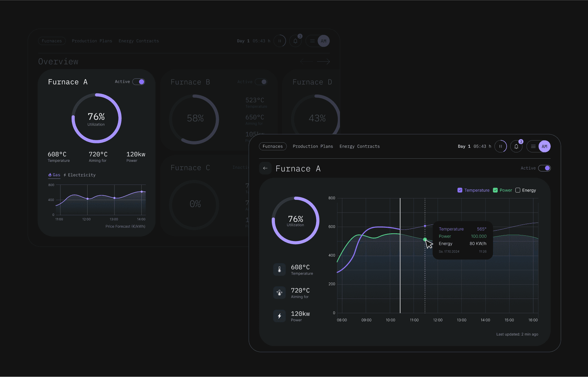Open Production Plans in Overview window
The image size is (588, 377).
coord(92,41)
